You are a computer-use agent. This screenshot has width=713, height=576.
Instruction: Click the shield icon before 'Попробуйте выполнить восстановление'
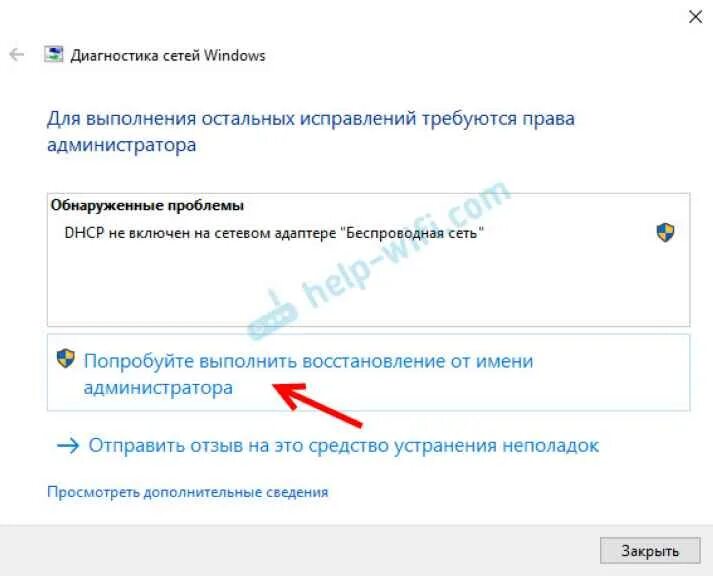coord(65,358)
